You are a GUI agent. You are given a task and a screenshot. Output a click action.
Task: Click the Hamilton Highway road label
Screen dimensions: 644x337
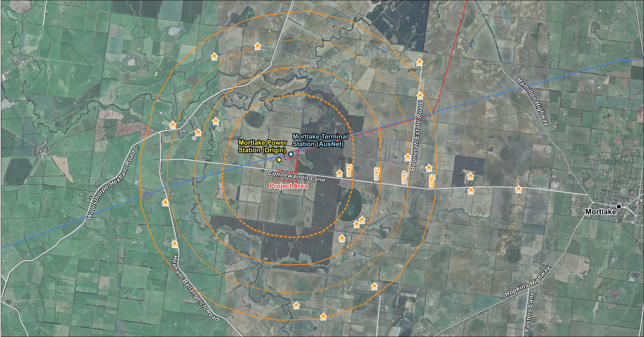[x=532, y=102]
